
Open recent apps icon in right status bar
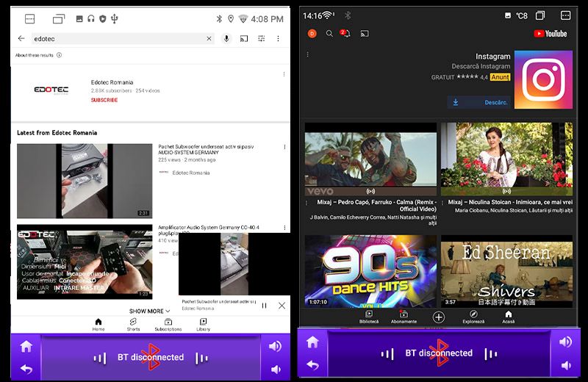click(540, 15)
